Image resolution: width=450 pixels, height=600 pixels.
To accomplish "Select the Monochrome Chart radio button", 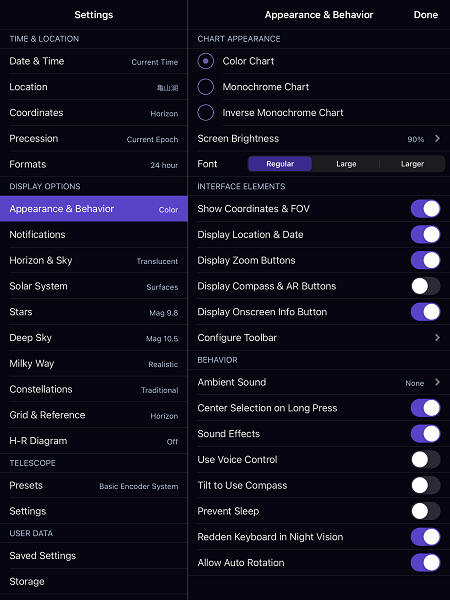I will (205, 87).
